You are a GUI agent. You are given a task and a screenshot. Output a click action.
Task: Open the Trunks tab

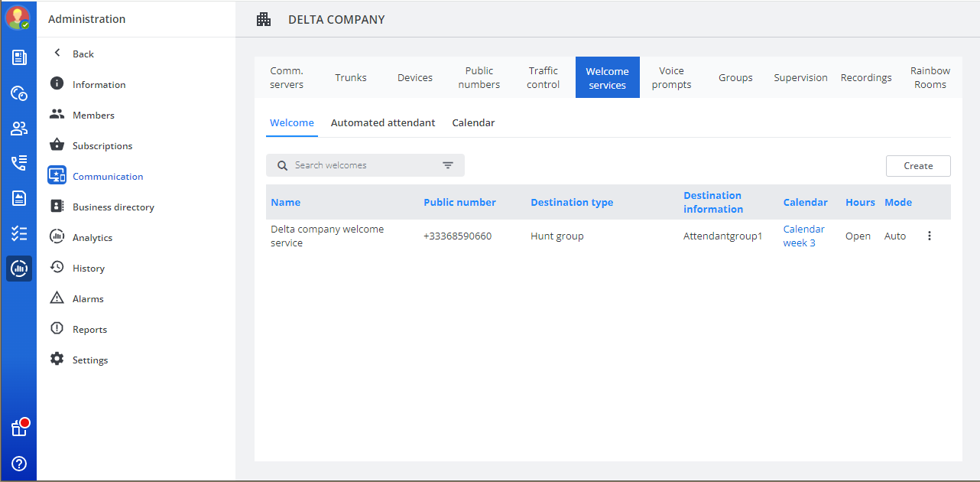tap(351, 78)
